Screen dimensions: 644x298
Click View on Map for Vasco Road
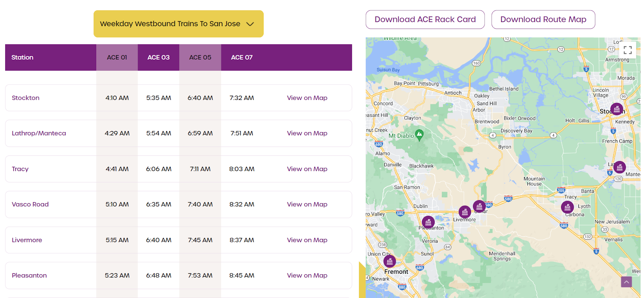pos(307,205)
